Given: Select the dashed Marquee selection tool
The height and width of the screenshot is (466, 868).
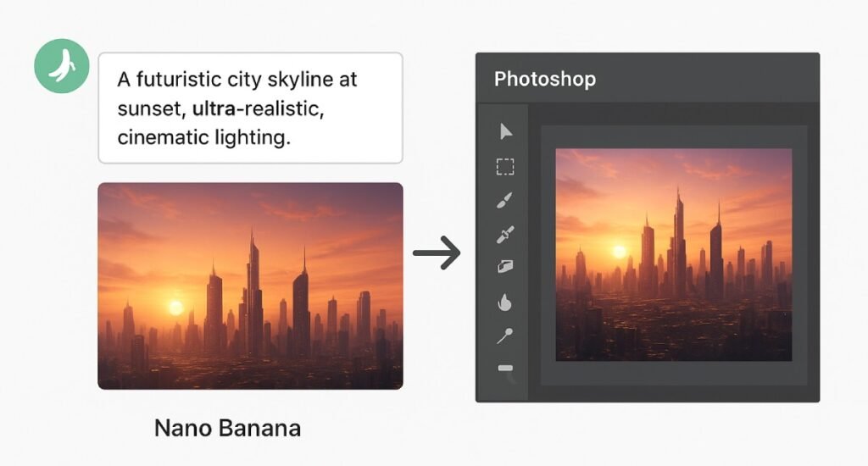Looking at the screenshot, I should coord(505,167).
